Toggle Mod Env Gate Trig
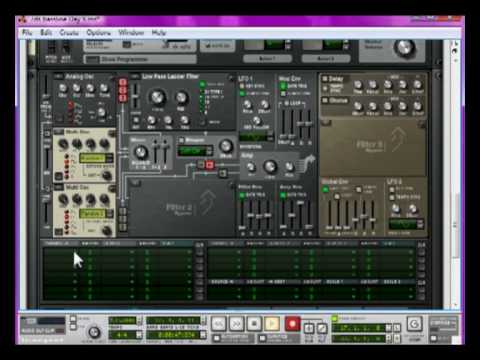 point(283,86)
